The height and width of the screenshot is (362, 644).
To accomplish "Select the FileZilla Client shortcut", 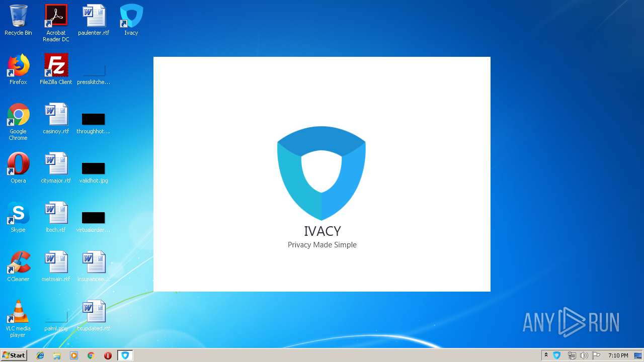I will (56, 70).
